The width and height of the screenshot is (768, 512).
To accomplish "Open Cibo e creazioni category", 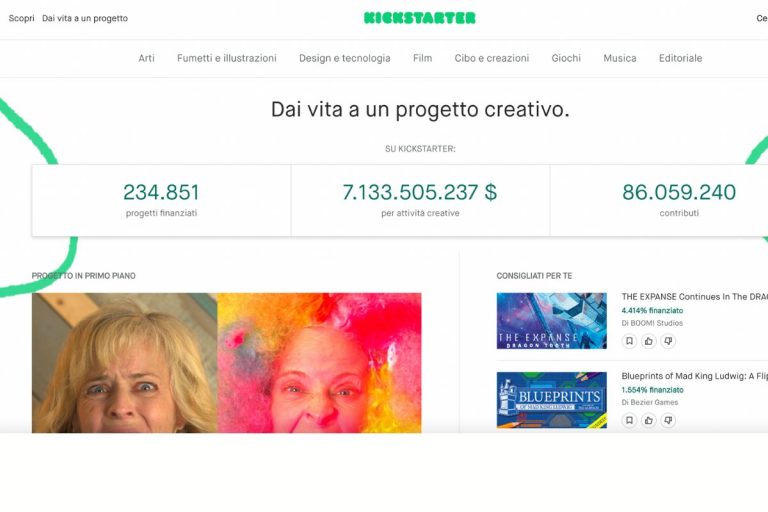I will coord(492,58).
